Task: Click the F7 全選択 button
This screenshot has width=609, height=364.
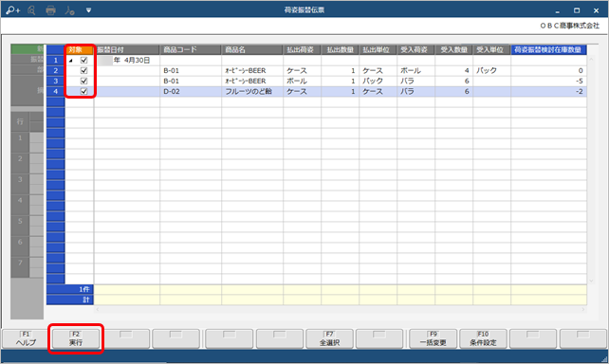Action: (x=329, y=338)
